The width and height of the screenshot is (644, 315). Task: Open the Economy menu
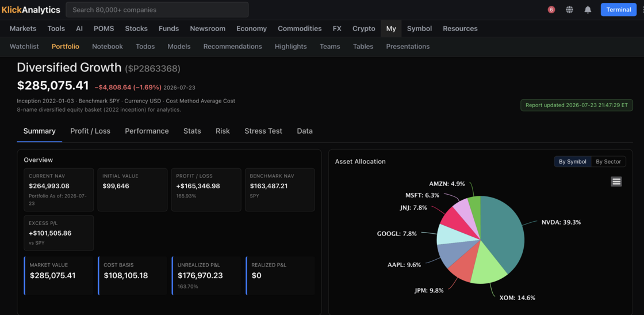tap(252, 28)
